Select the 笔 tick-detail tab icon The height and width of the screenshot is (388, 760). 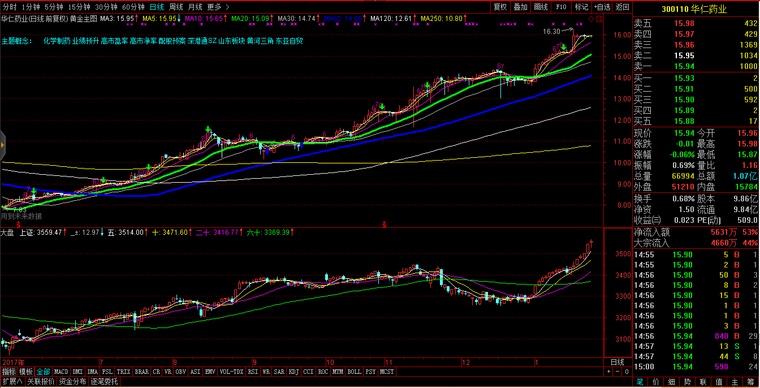pyautogui.click(x=640, y=381)
